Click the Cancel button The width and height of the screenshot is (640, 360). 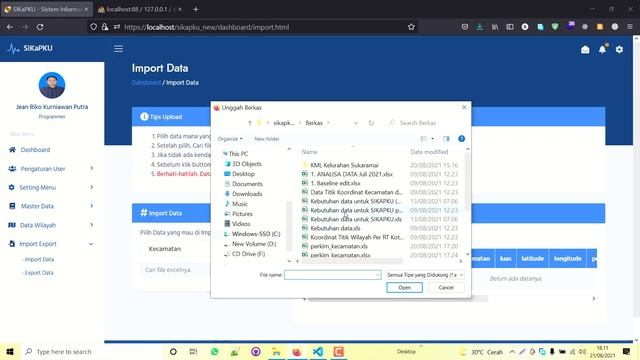pyautogui.click(x=446, y=287)
